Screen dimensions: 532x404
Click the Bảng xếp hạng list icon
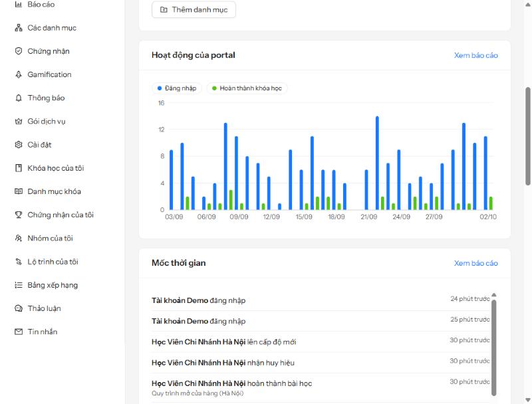(19, 285)
